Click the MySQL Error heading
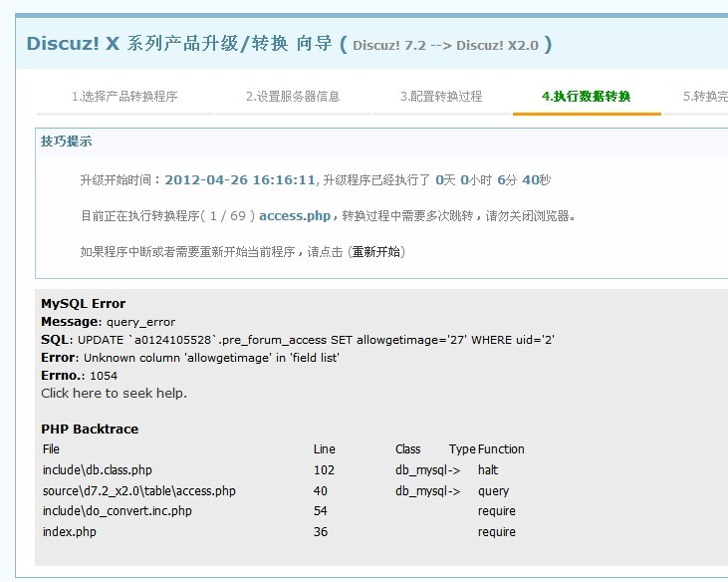This screenshot has height=582, width=728. (x=83, y=304)
